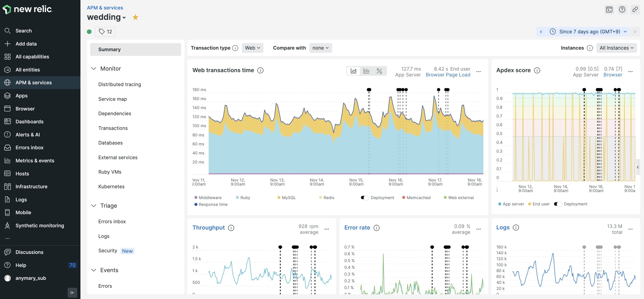Screen dimensions: 644x299
Task: Copy permalink with the link icon
Action: click(x=635, y=9)
